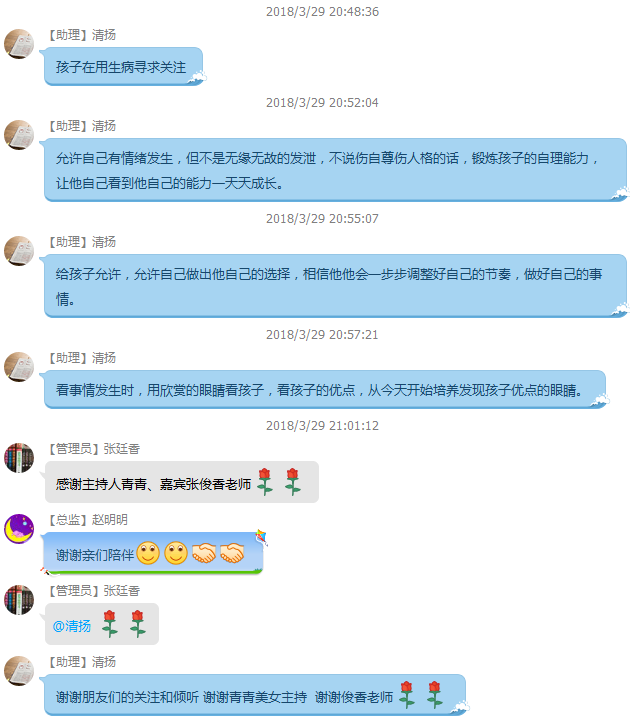Image resolution: width=630 pixels, height=724 pixels.
Task: Click the rose emoji next to @清扬
Action: (109, 624)
